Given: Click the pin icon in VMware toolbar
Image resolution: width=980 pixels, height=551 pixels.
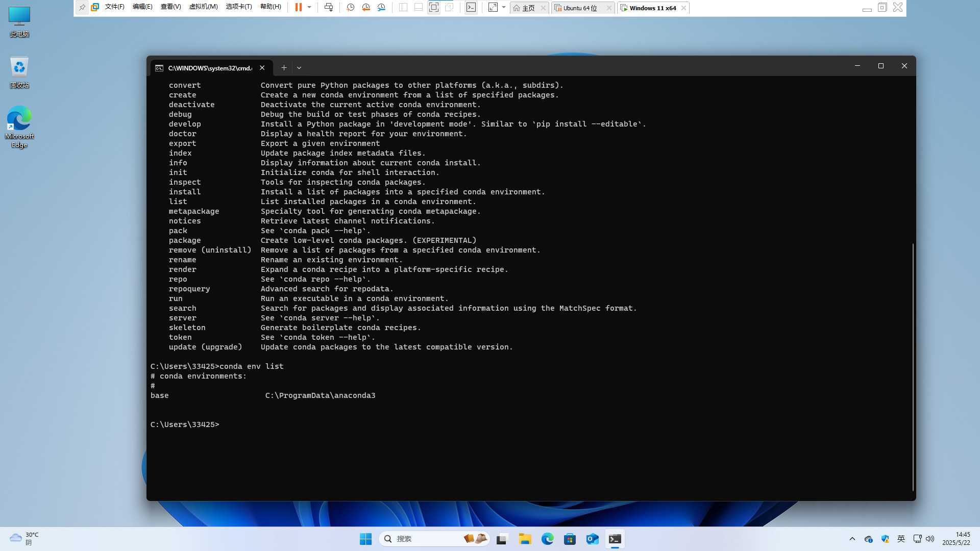Looking at the screenshot, I should [82, 8].
